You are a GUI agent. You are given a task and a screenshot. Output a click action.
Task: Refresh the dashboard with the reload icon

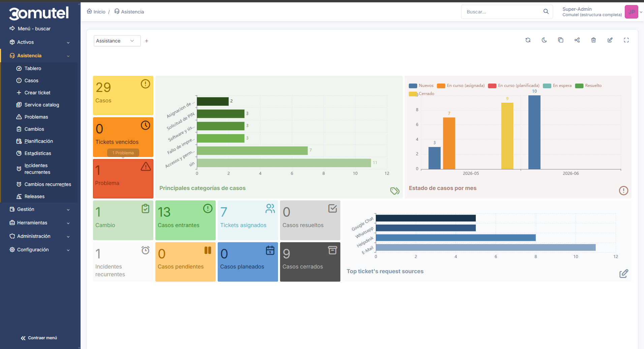point(528,40)
